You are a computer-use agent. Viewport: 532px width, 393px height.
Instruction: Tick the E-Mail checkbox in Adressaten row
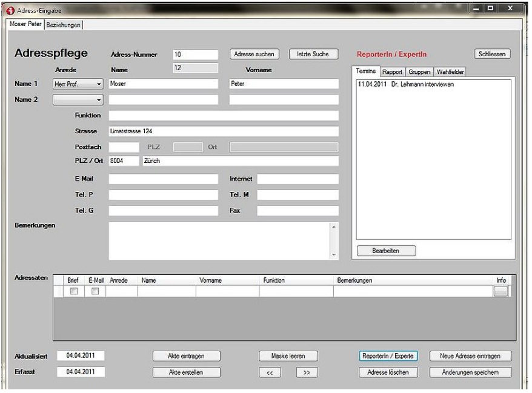95,292
